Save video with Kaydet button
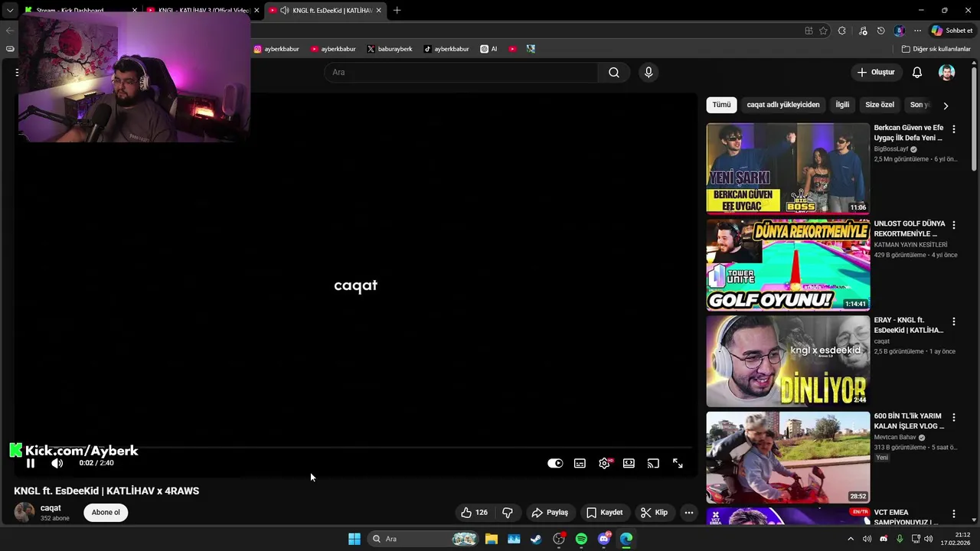The height and width of the screenshot is (551, 980). tap(605, 513)
